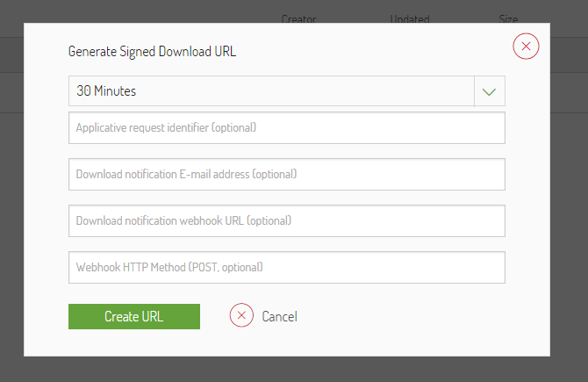Sort by the Creator column header
Viewport: 588px width, 382px height.
[x=298, y=18]
